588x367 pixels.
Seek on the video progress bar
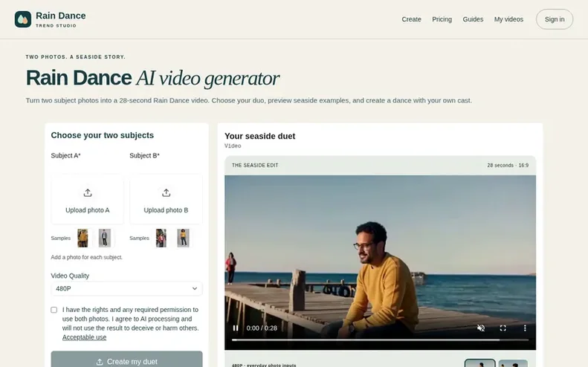point(380,340)
